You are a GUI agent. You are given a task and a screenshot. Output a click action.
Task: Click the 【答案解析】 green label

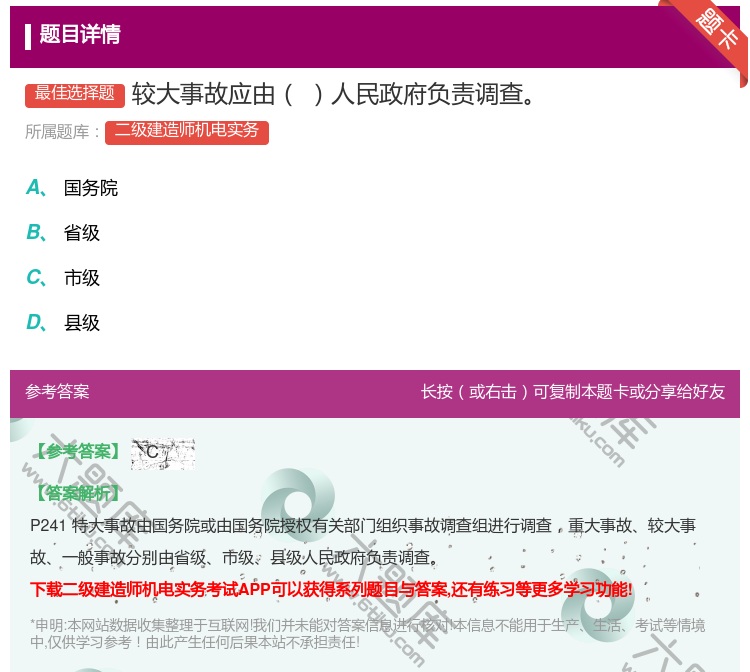click(77, 493)
